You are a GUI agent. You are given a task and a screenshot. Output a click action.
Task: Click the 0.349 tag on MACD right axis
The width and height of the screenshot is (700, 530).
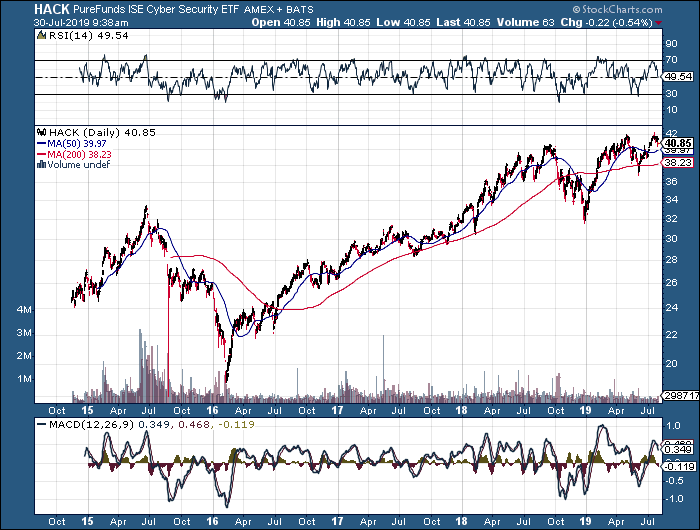point(679,450)
